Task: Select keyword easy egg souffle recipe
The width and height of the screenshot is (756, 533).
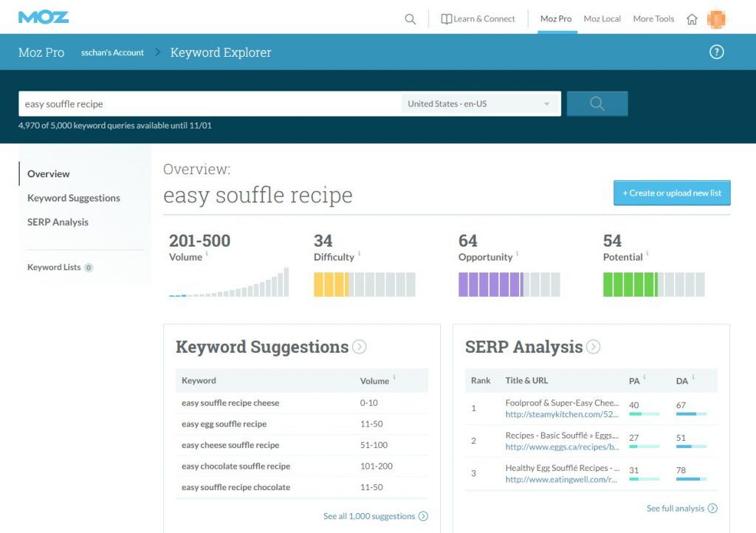Action: (224, 424)
